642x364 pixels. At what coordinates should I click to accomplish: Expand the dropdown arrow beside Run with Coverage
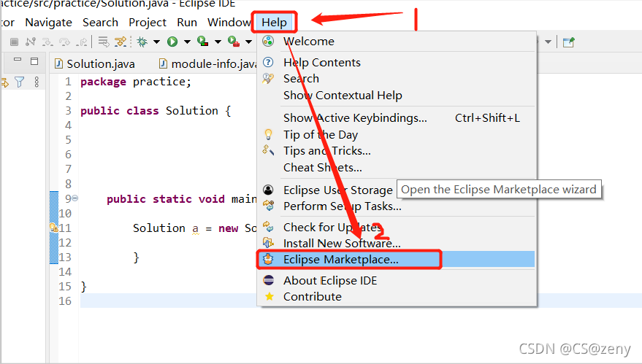point(217,42)
